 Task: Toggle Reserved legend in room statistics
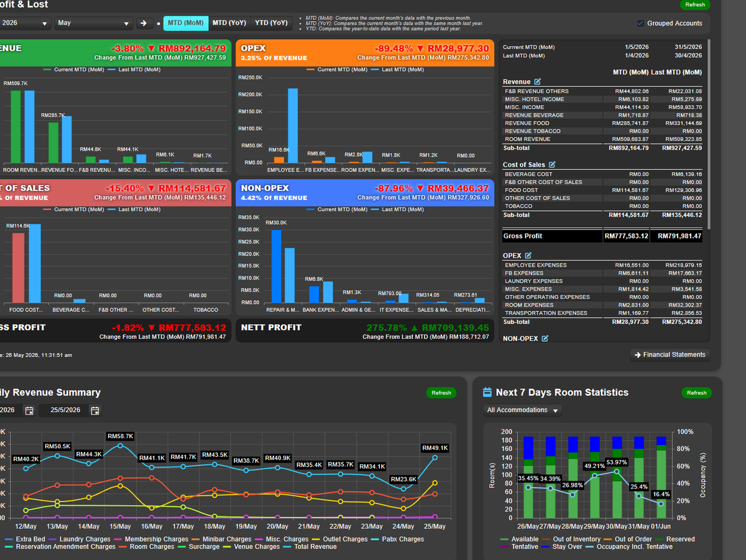(676, 539)
